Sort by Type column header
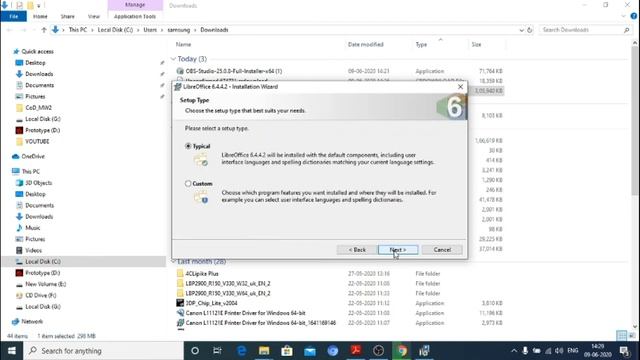Image resolution: width=640 pixels, height=360 pixels. pyautogui.click(x=421, y=44)
